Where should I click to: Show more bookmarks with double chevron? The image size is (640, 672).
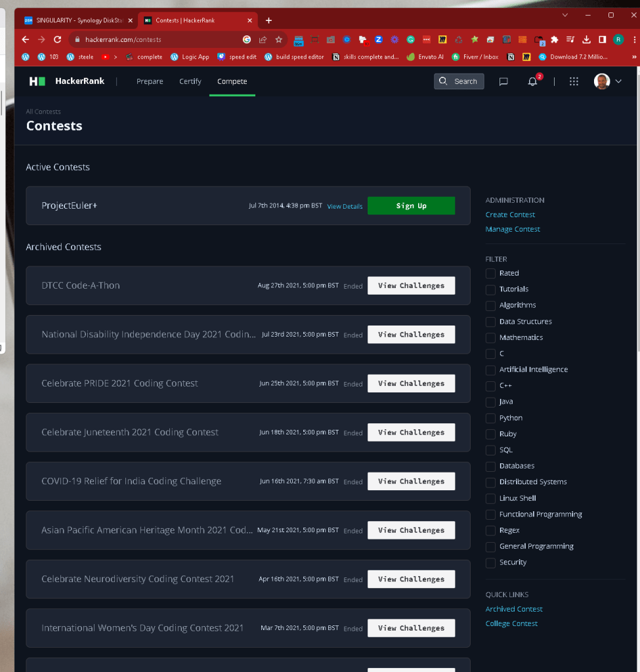[x=634, y=57]
